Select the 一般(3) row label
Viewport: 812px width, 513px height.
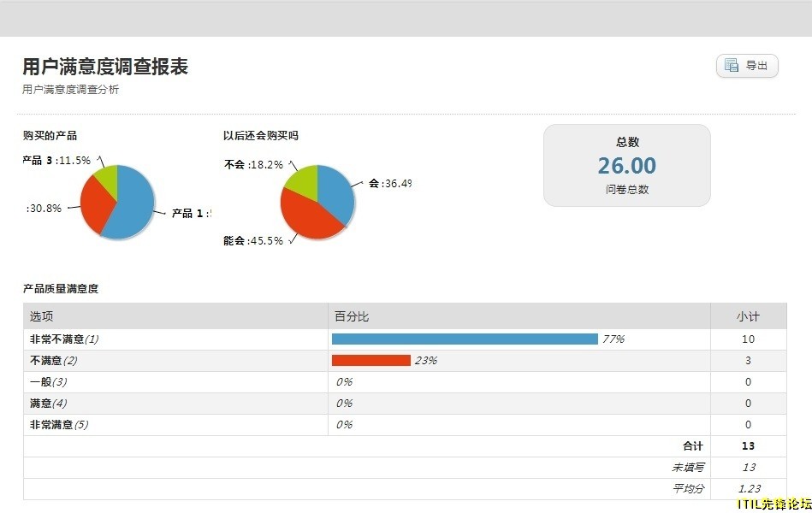[48, 382]
